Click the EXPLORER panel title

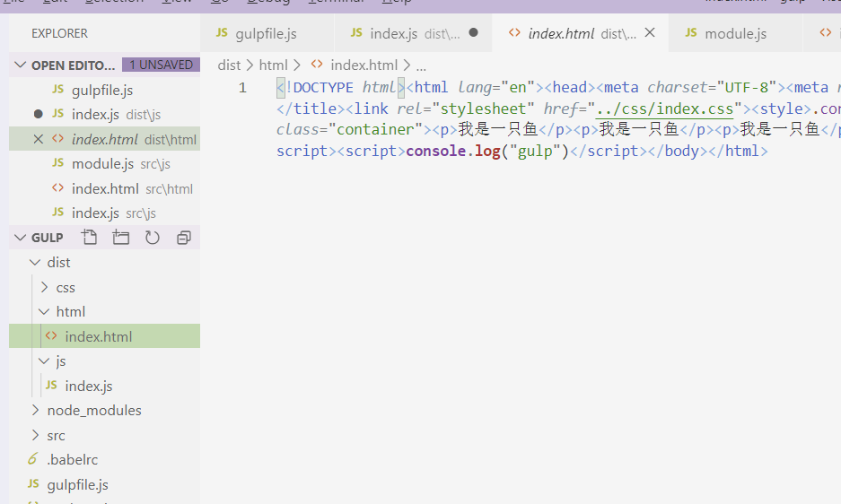tap(59, 33)
